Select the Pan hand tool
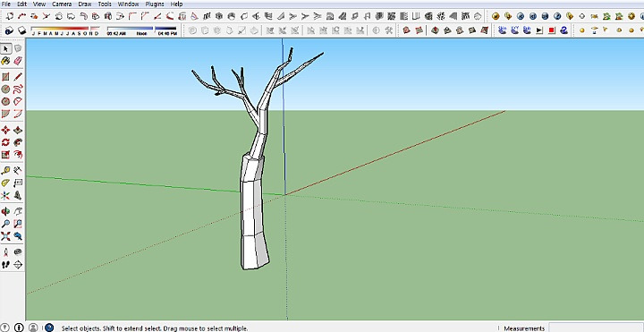This screenshot has height=332, width=644. 18,211
